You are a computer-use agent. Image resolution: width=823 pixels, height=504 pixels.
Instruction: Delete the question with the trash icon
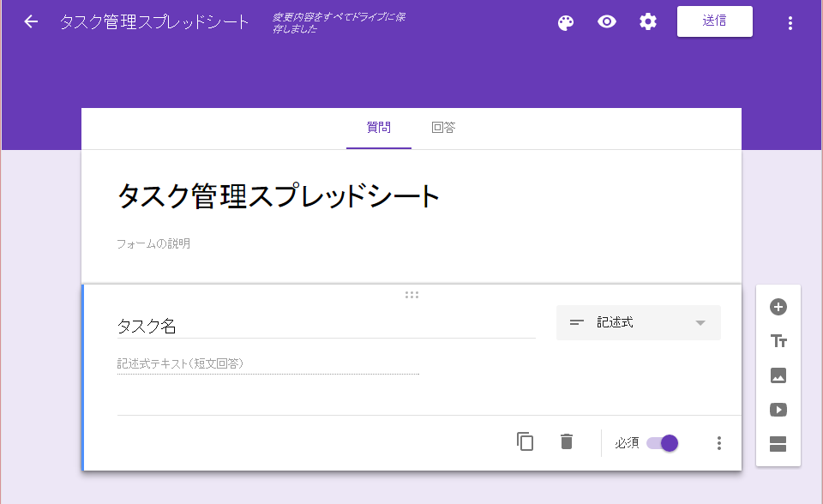point(567,442)
